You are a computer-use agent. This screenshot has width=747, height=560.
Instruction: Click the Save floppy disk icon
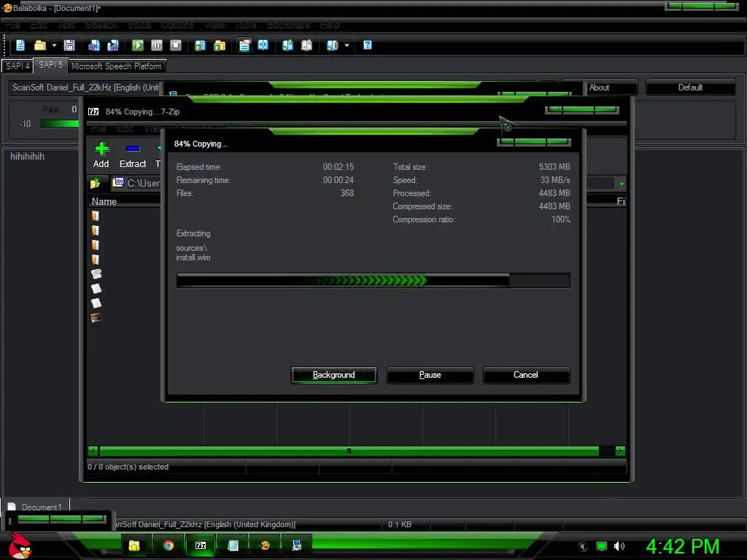pyautogui.click(x=69, y=45)
